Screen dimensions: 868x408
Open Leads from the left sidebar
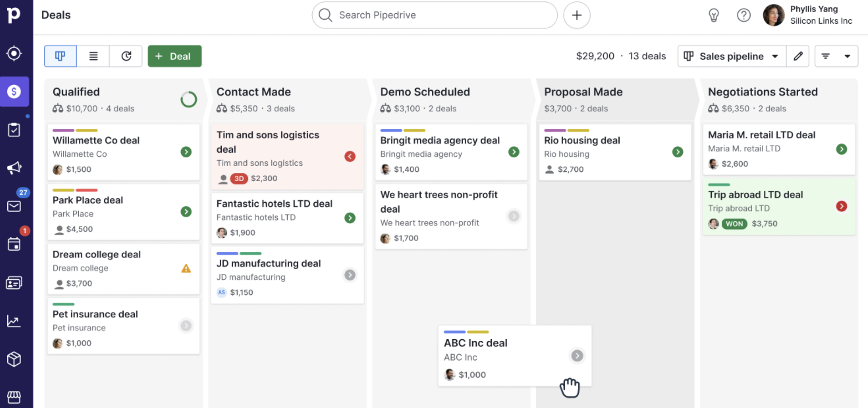coord(14,53)
